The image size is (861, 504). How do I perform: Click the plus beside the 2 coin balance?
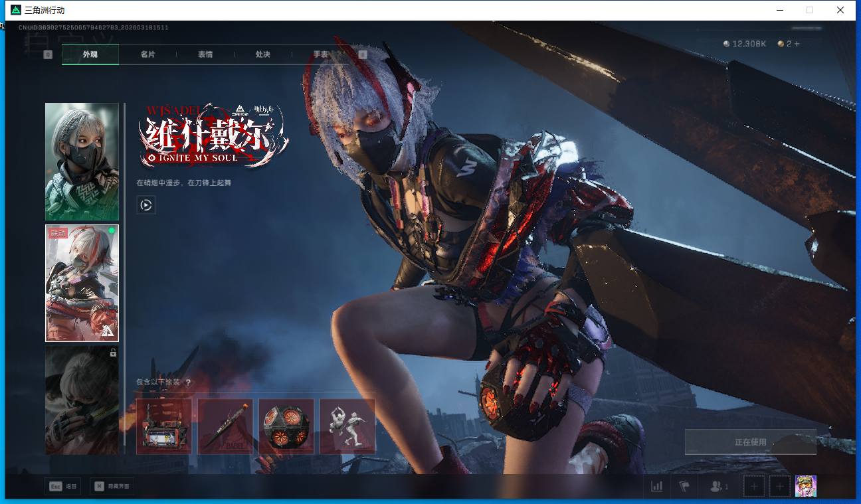[x=797, y=44]
